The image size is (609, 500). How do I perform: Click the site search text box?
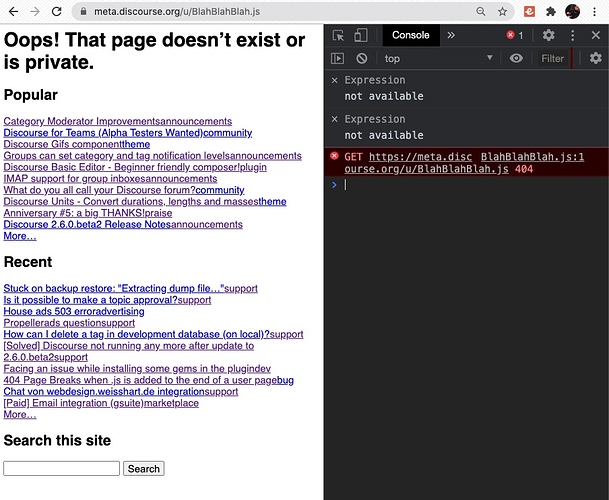point(61,469)
